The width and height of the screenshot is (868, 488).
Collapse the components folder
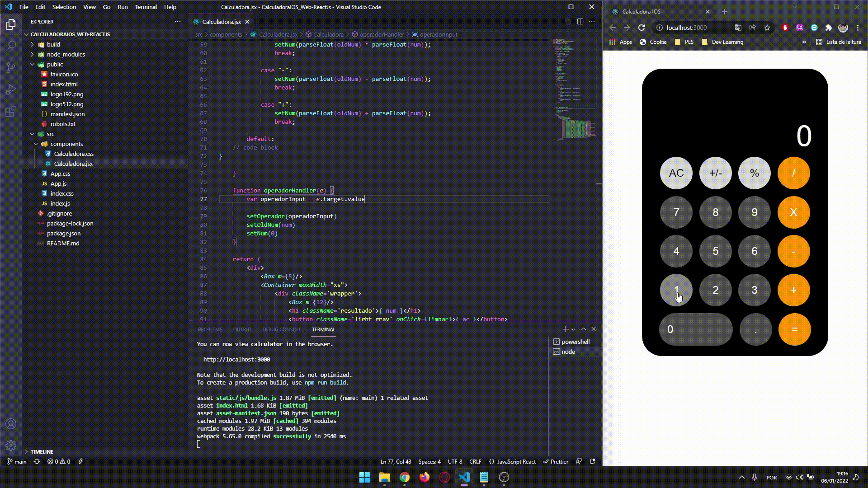tap(66, 144)
